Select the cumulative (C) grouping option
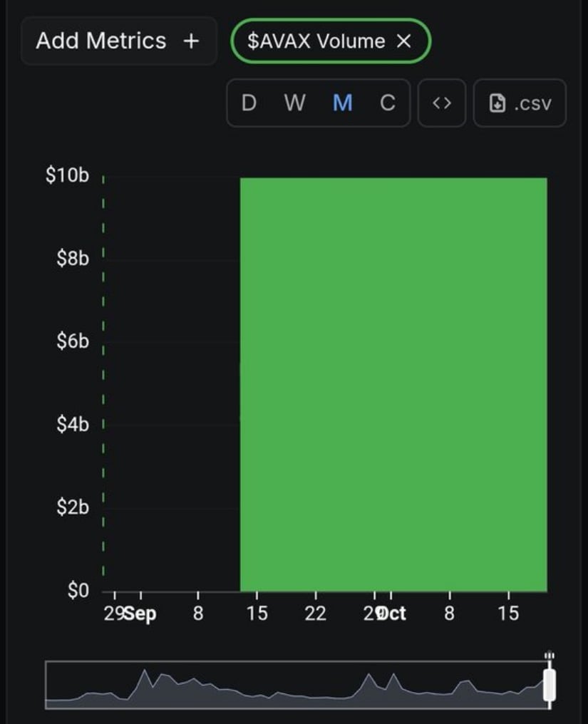The image size is (588, 724). click(387, 103)
